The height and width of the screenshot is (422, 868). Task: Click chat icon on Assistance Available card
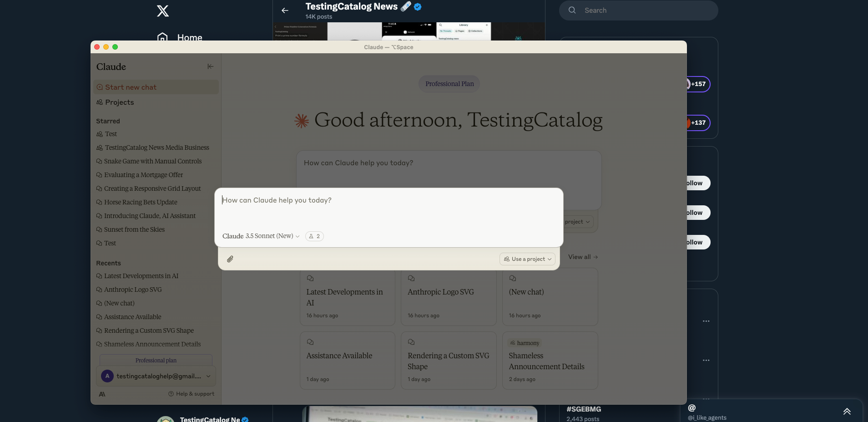coord(310,342)
